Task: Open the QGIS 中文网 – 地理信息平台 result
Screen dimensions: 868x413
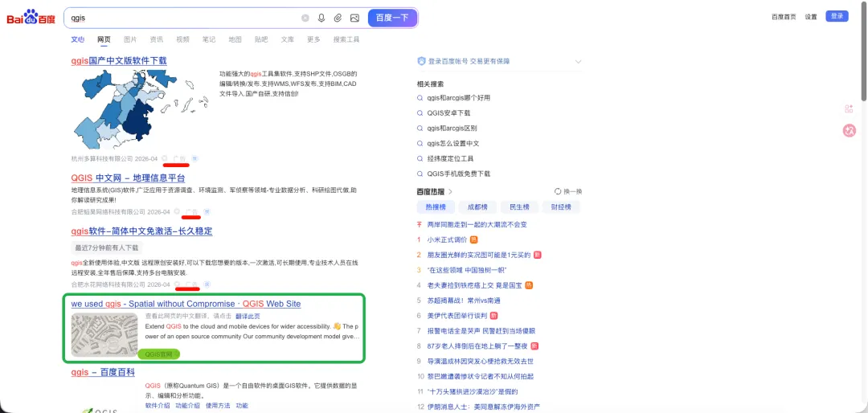Action: pyautogui.click(x=128, y=178)
